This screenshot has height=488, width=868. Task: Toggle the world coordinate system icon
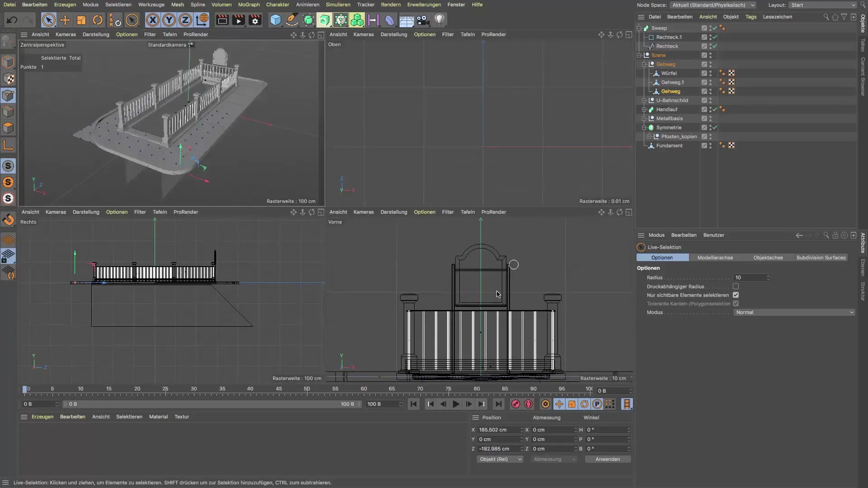[202, 20]
